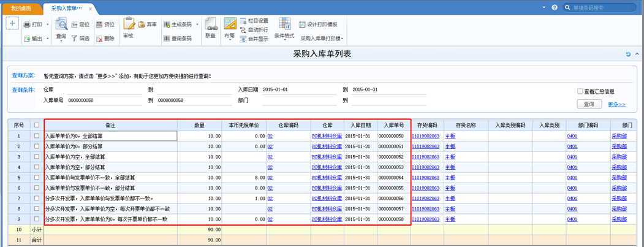Select the 采购入库单 tab
The height and width of the screenshot is (247, 644).
tap(66, 8)
